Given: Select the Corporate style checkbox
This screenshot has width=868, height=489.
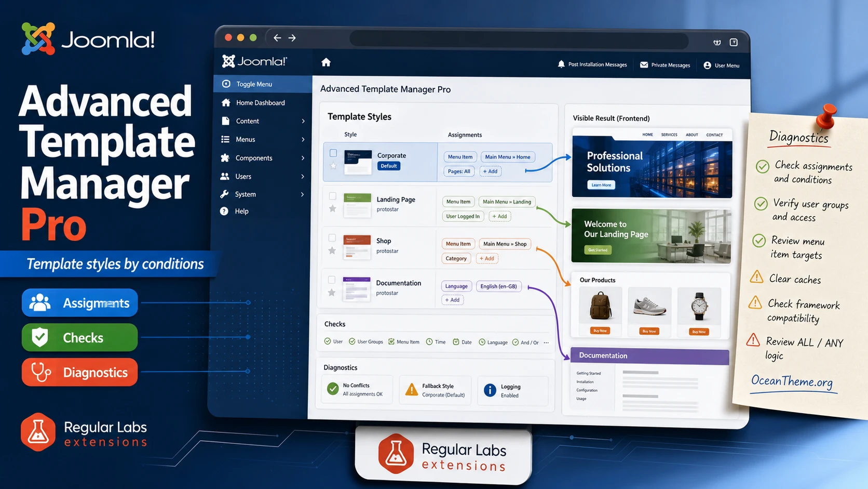Looking at the screenshot, I should (x=333, y=153).
